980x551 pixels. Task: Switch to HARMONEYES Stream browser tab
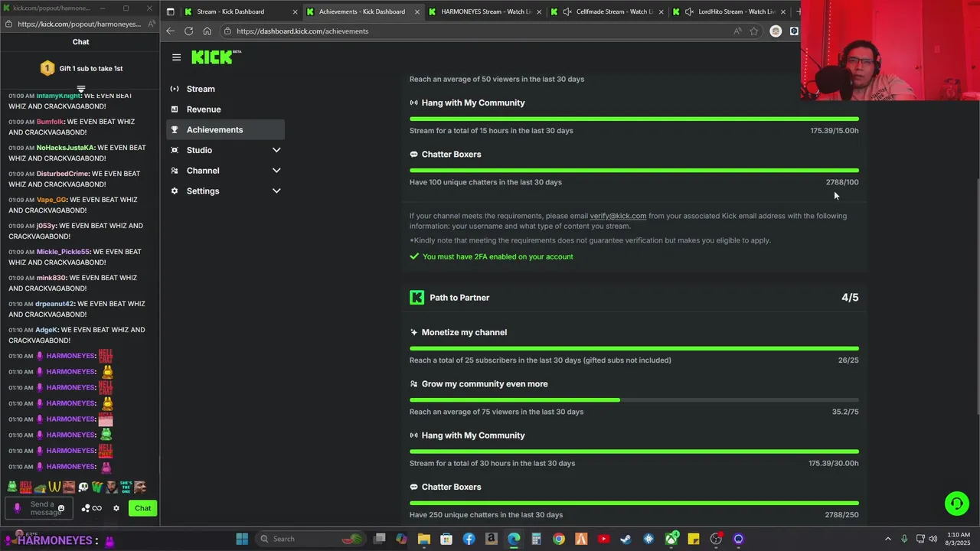[485, 11]
